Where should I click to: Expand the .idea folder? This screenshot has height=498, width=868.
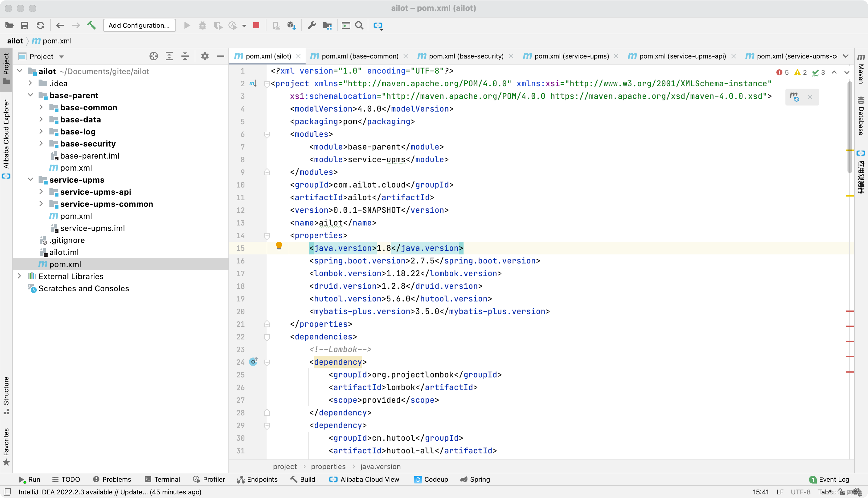[30, 83]
